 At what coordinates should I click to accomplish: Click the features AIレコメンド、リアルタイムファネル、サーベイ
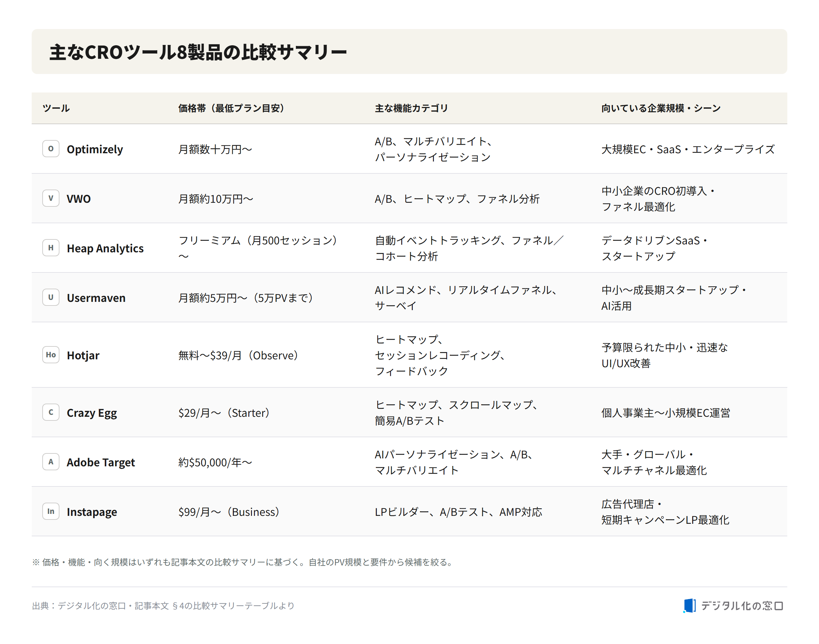pos(466,298)
